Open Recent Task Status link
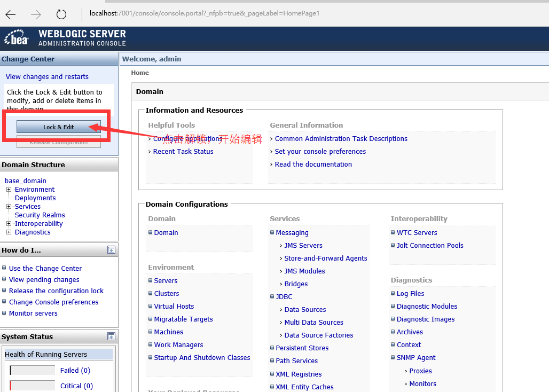Viewport: 549px width, 392px height. click(183, 152)
